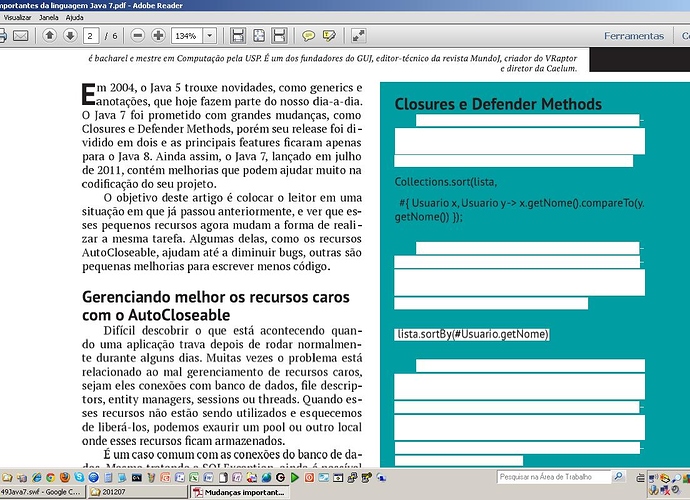Add a sticky note comment
This screenshot has height=500, width=690.
pyautogui.click(x=308, y=36)
